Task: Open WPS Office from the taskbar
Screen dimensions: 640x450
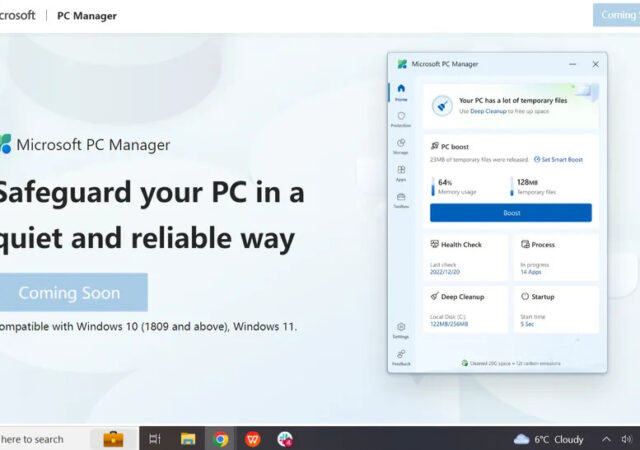Action: (253, 439)
